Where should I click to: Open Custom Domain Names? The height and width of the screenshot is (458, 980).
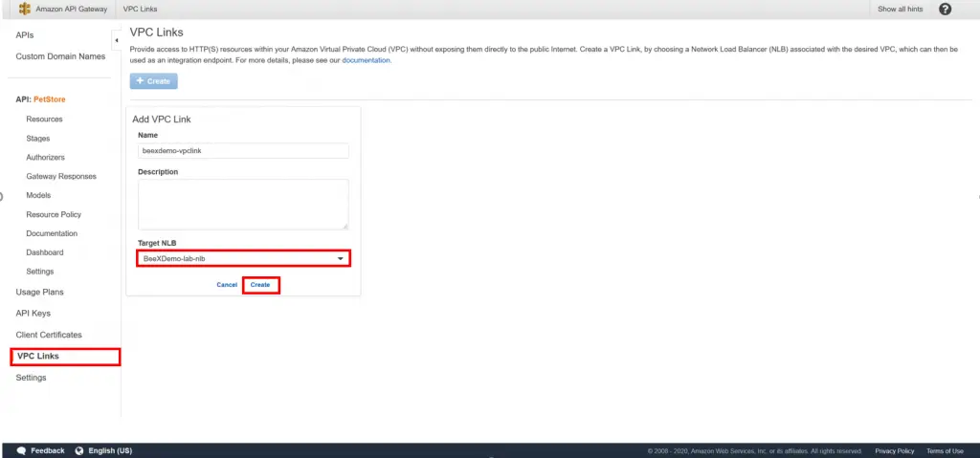[x=60, y=56]
